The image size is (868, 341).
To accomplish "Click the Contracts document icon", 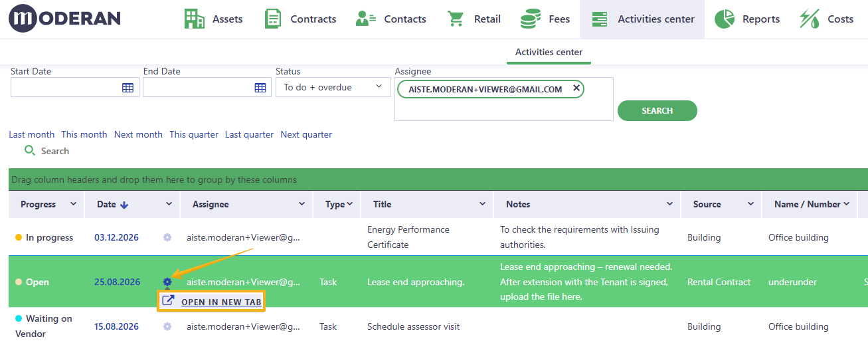I will (272, 19).
